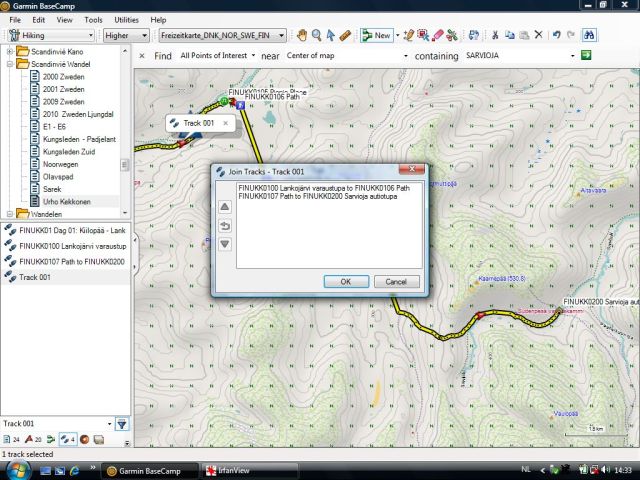Reverse track order in Join Tracks dialog
Image resolution: width=640 pixels, height=480 pixels.
tap(225, 226)
